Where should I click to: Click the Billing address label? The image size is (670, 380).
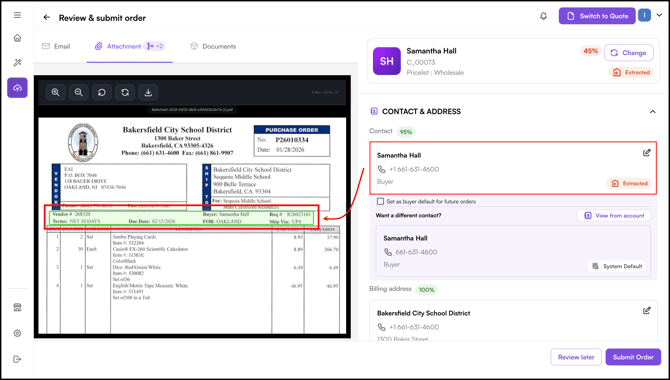pyautogui.click(x=390, y=289)
